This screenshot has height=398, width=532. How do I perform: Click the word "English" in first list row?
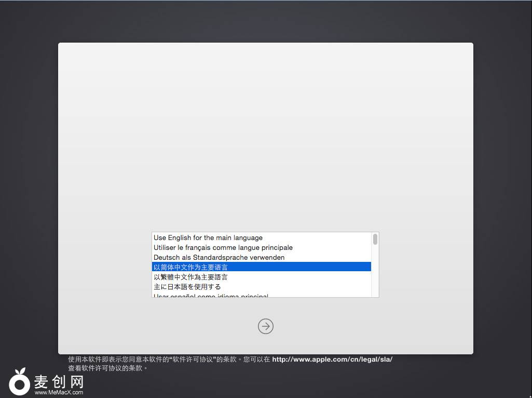coord(180,238)
